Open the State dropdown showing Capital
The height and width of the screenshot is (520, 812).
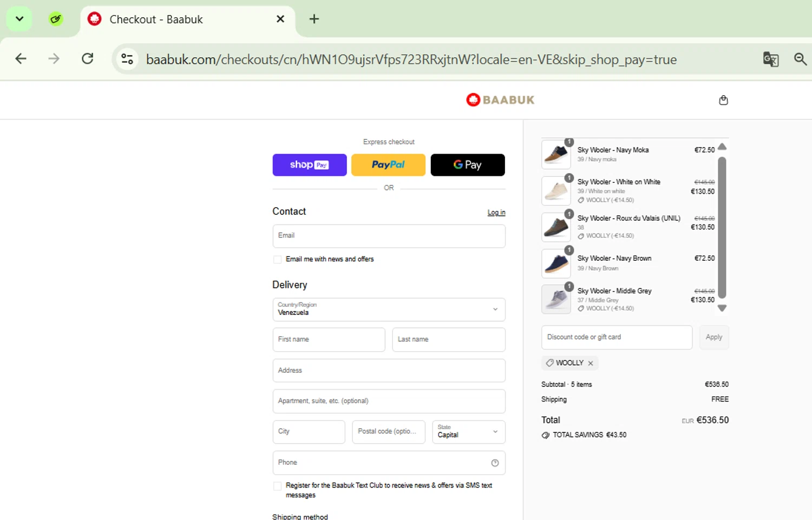(469, 432)
